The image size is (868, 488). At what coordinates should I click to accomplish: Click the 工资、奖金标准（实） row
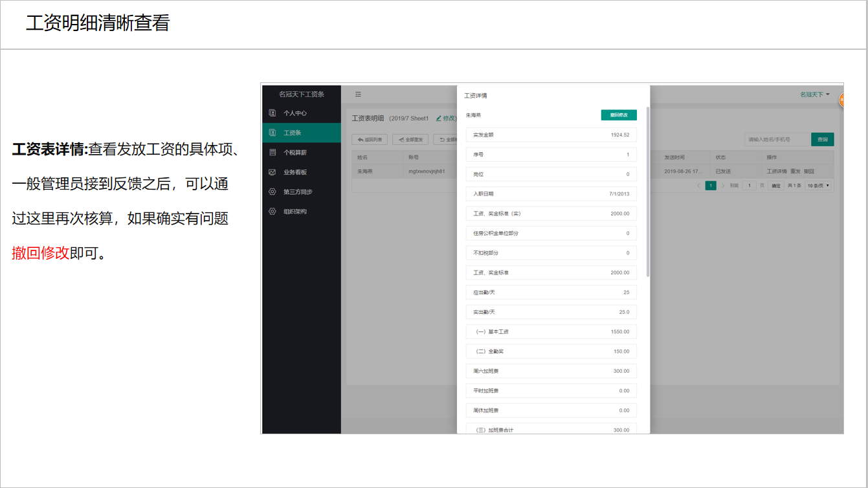(551, 214)
